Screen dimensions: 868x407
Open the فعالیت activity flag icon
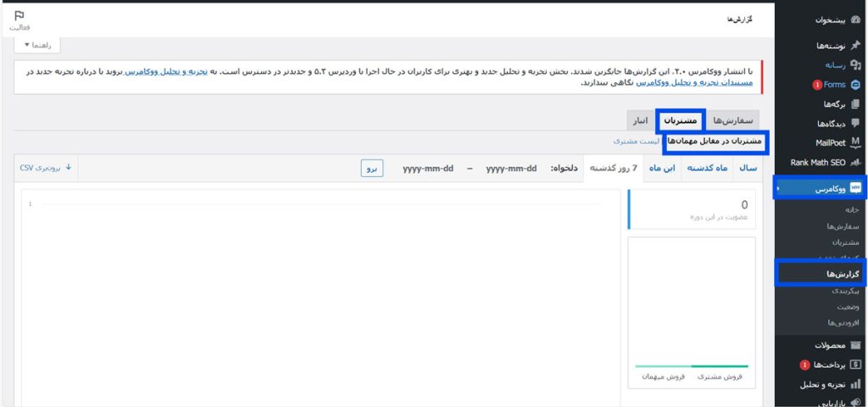(x=19, y=15)
